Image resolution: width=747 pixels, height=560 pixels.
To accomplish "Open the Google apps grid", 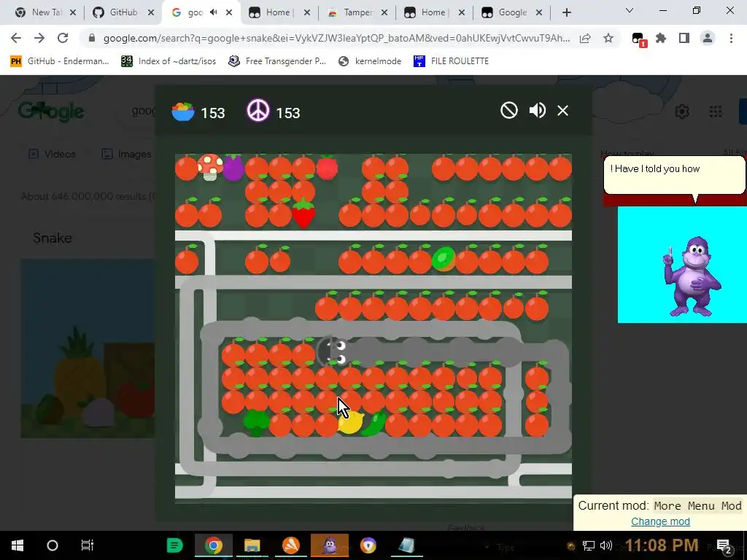I will coord(716,112).
